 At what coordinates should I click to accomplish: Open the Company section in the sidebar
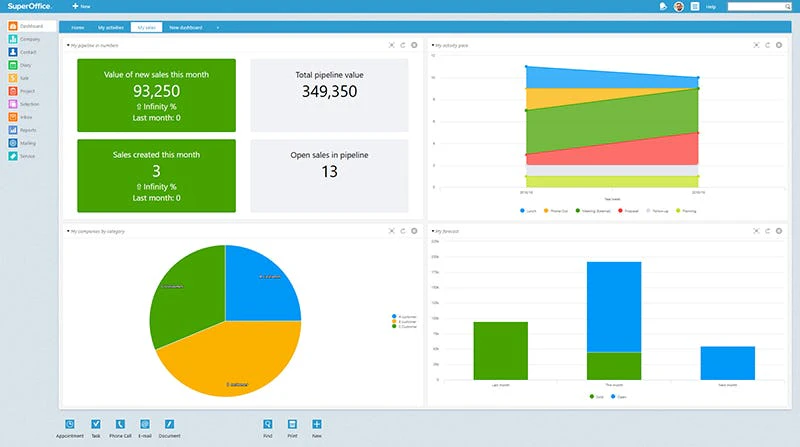pos(24,39)
